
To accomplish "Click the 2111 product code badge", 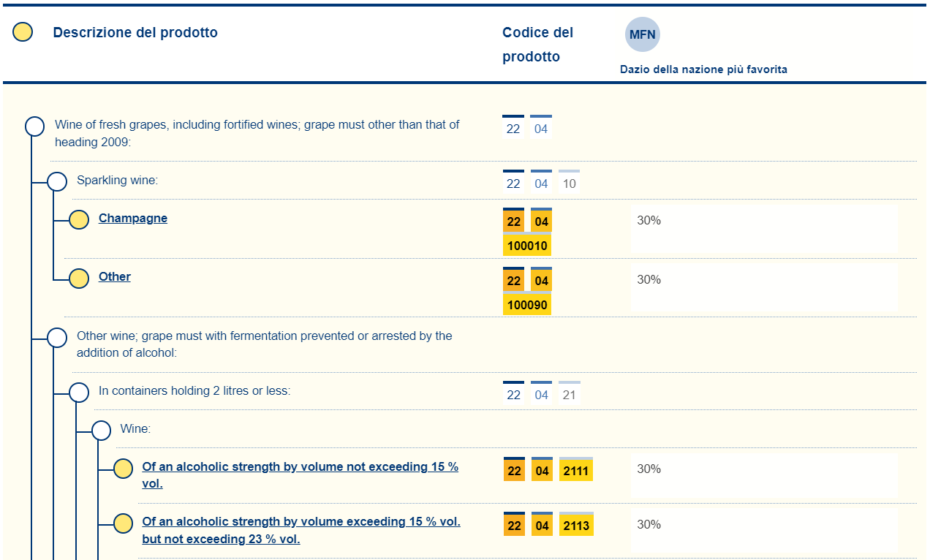I will (576, 471).
